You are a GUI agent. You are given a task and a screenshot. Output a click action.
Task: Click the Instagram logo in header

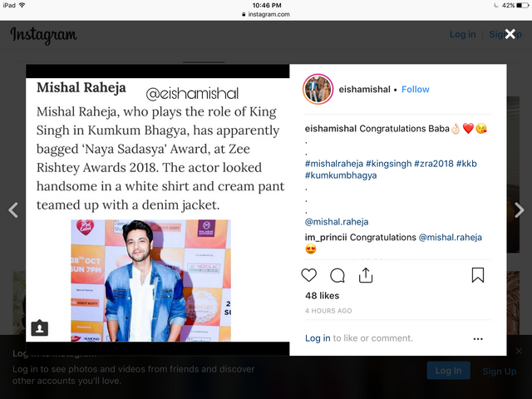44,35
